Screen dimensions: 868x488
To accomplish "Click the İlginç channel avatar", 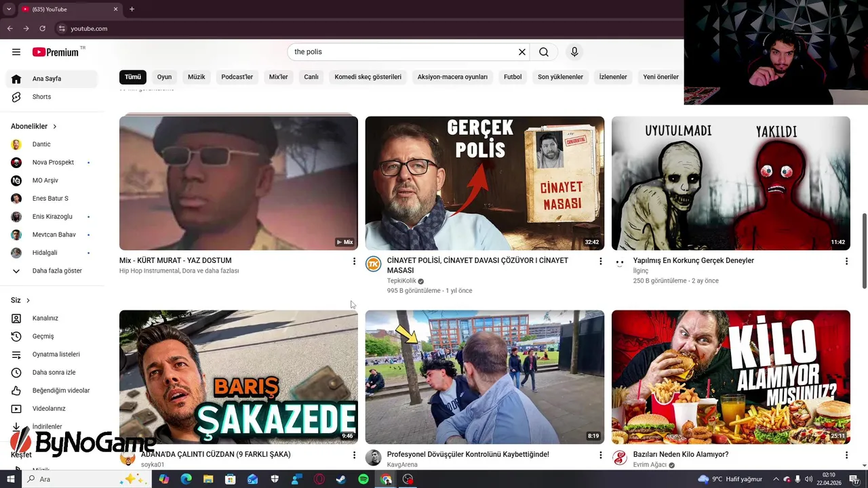I will pos(620,264).
